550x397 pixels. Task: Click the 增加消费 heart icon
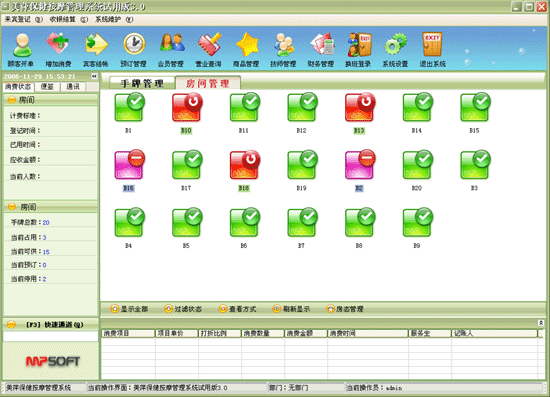(58, 50)
